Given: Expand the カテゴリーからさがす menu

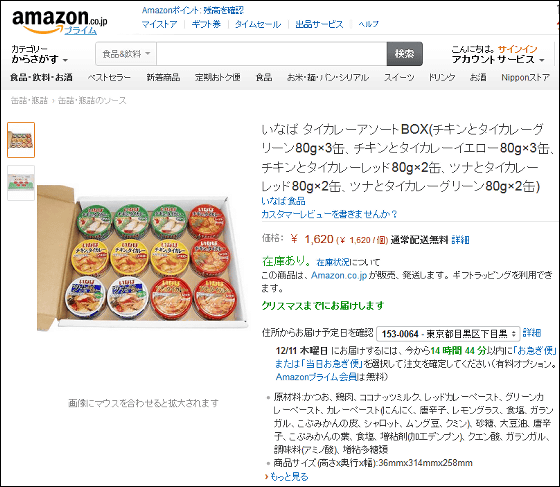Looking at the screenshot, I should tap(39, 54).
